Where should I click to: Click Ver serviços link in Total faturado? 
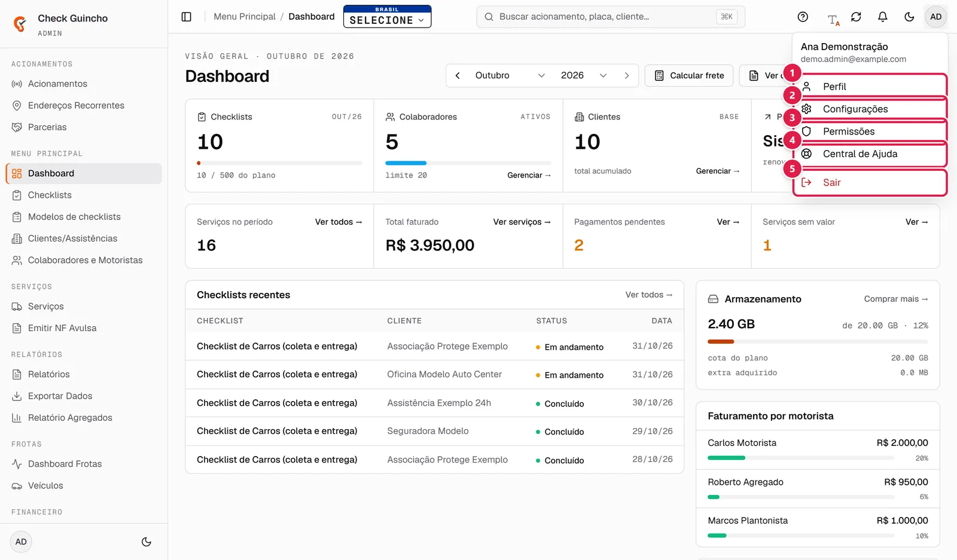522,222
